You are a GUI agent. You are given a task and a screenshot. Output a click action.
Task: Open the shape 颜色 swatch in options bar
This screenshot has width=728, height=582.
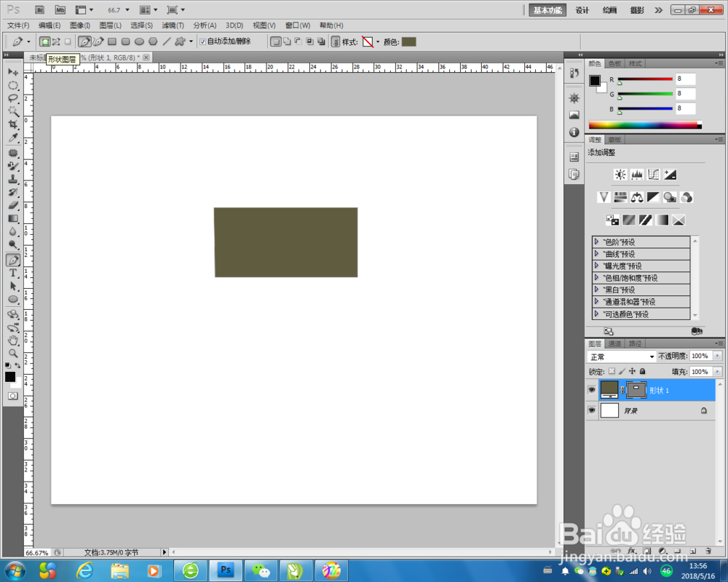(408, 41)
